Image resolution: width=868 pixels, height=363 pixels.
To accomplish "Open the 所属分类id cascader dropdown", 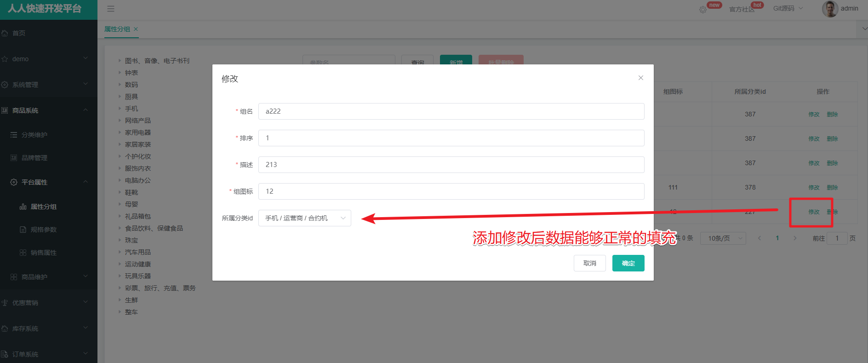I will [x=305, y=218].
